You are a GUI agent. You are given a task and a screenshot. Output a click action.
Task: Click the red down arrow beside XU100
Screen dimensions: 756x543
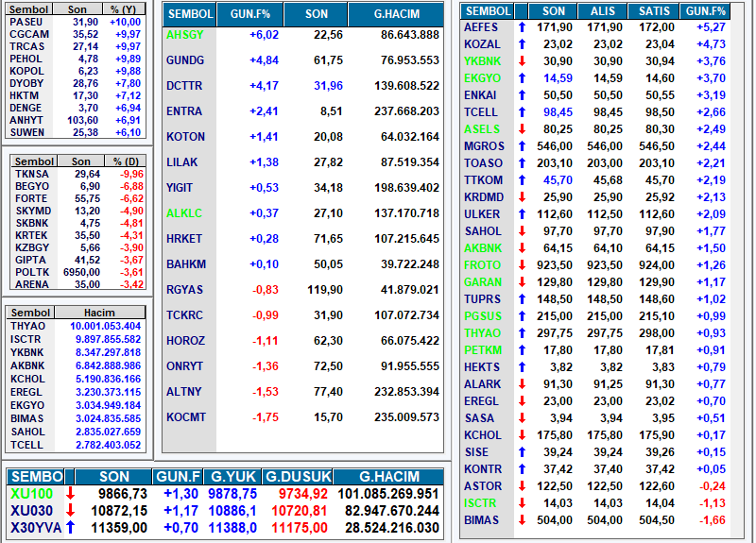tap(70, 493)
